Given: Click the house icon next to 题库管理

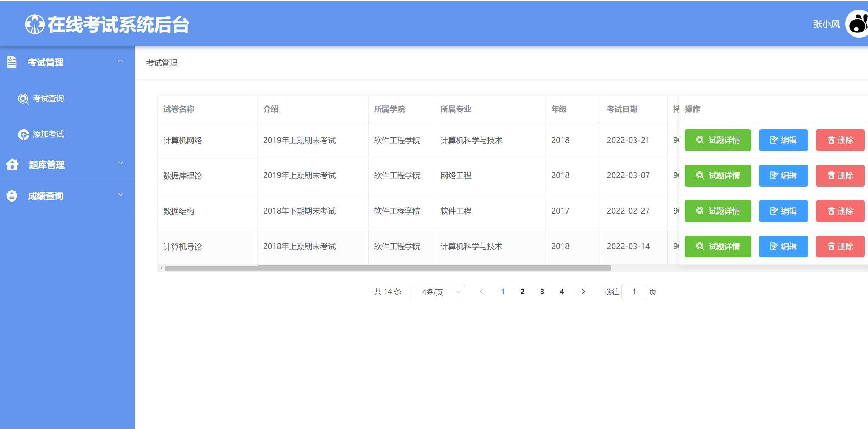Looking at the screenshot, I should [x=12, y=164].
